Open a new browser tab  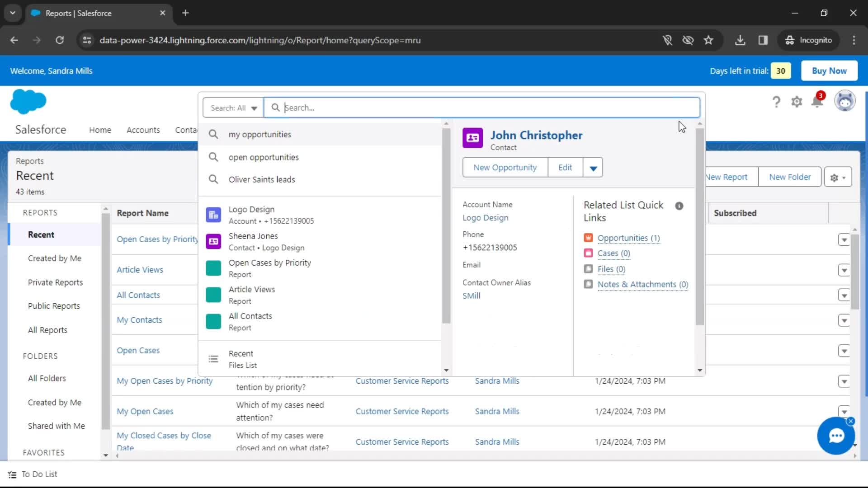click(185, 13)
